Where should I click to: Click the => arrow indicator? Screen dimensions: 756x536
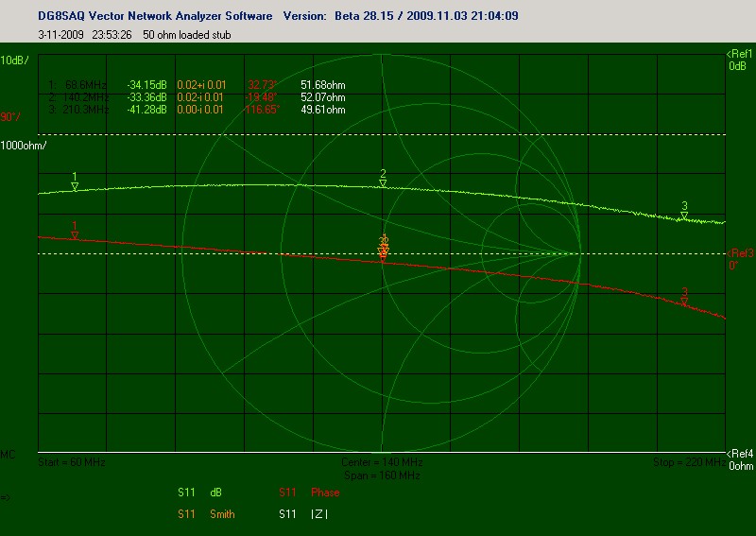pos(6,497)
